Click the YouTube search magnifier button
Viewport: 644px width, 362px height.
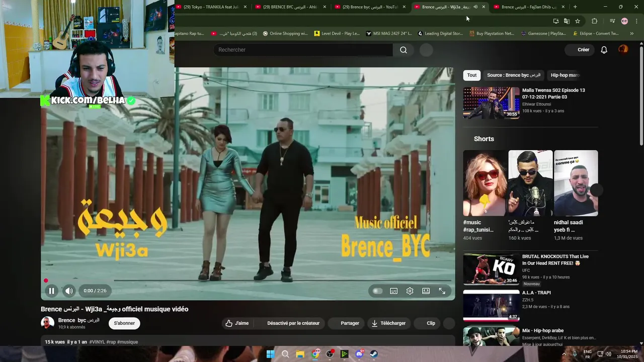point(404,50)
